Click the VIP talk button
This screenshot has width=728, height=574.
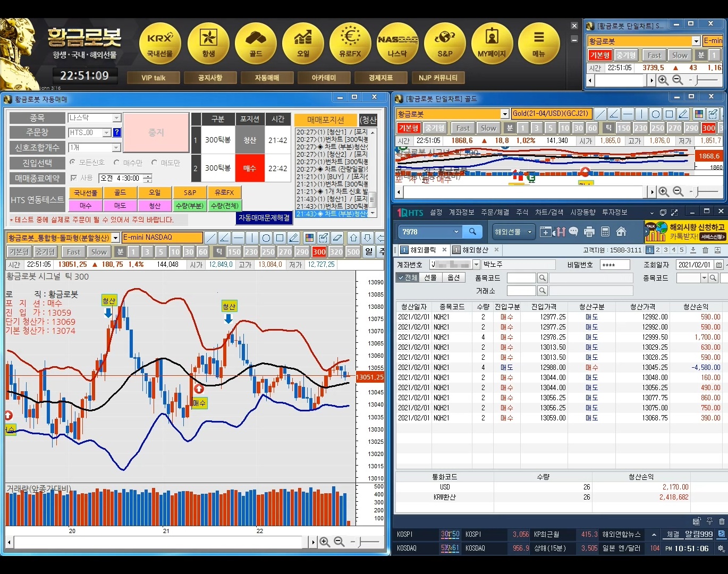pyautogui.click(x=154, y=78)
